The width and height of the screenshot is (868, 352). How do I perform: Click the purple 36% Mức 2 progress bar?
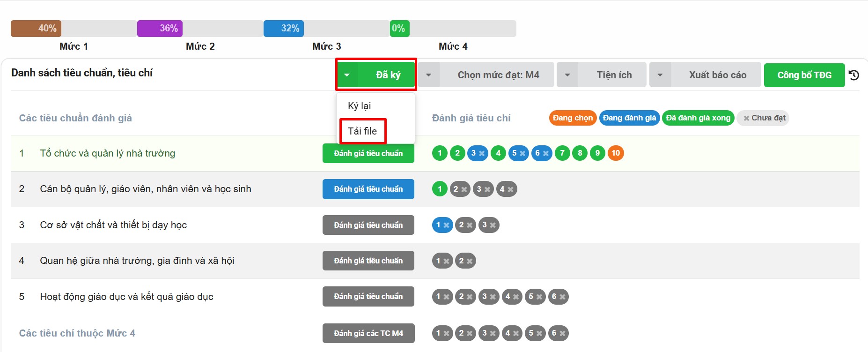point(160,29)
